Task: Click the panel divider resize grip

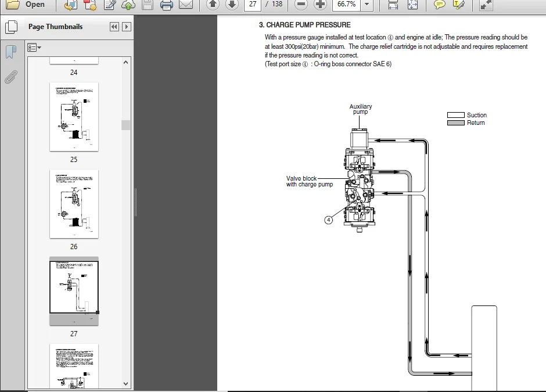Action: click(135, 202)
